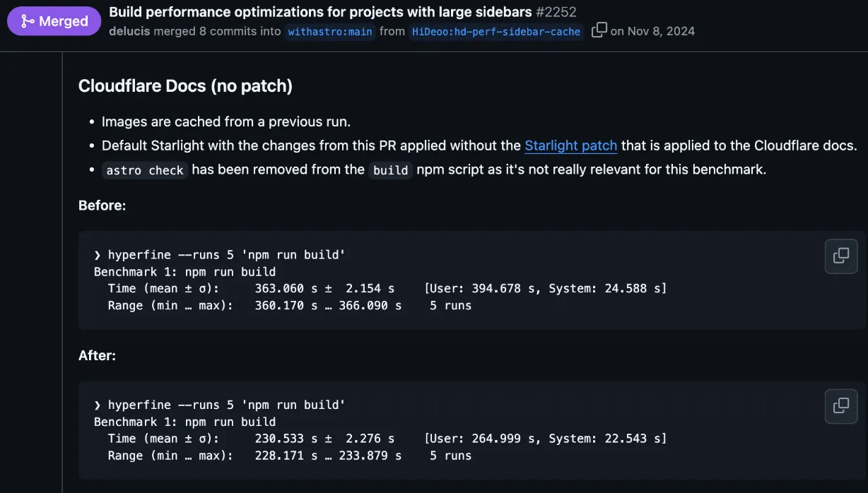Copy the After benchmark code block
Image resolution: width=868 pixels, height=493 pixels.
(x=840, y=406)
